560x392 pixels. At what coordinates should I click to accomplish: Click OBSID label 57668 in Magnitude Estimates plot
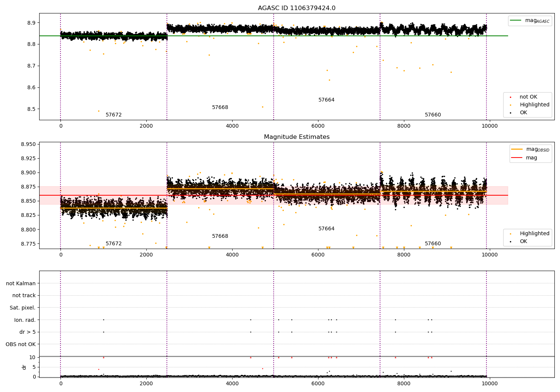tap(220, 236)
